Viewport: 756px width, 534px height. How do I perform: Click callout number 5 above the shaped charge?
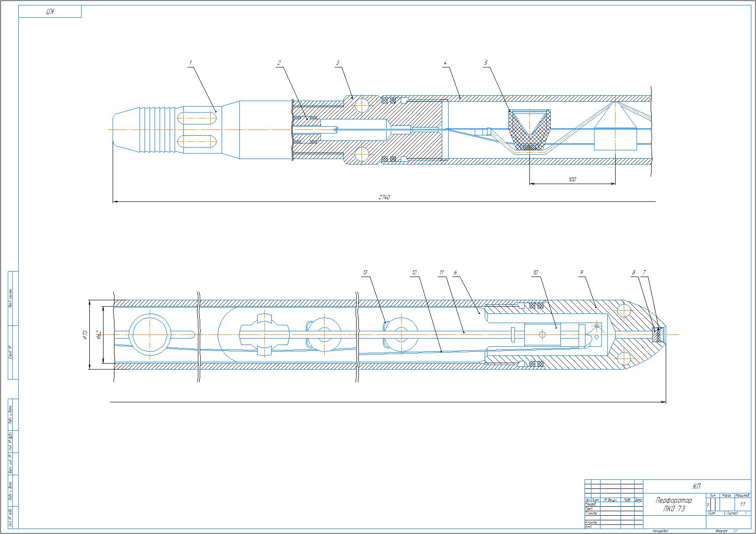coord(486,63)
